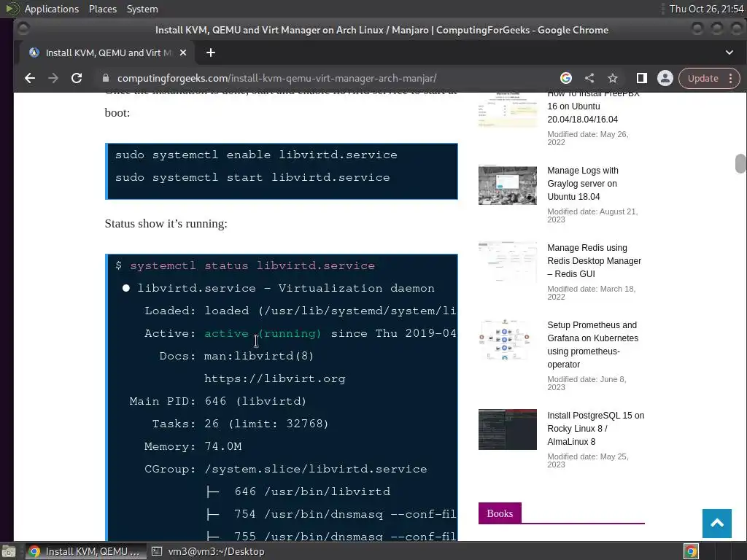Click the green 'active (running)' status text
The image size is (747, 560).
pyautogui.click(x=263, y=333)
